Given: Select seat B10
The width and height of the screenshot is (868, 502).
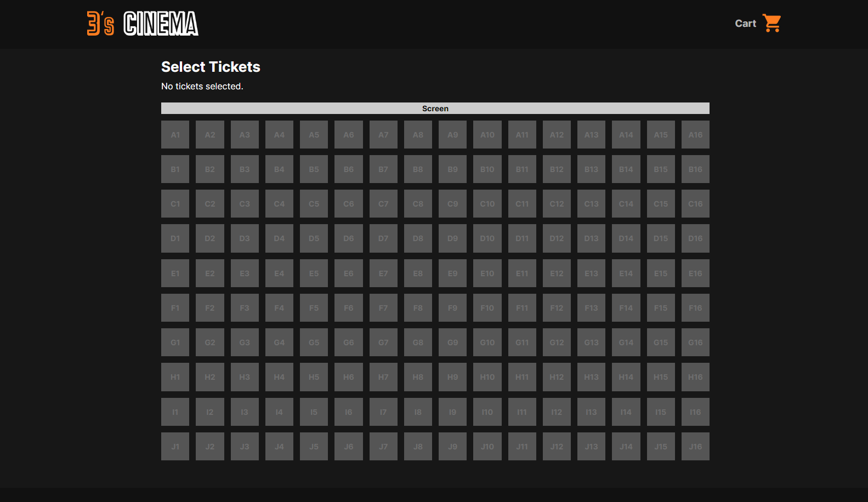Looking at the screenshot, I should [487, 169].
